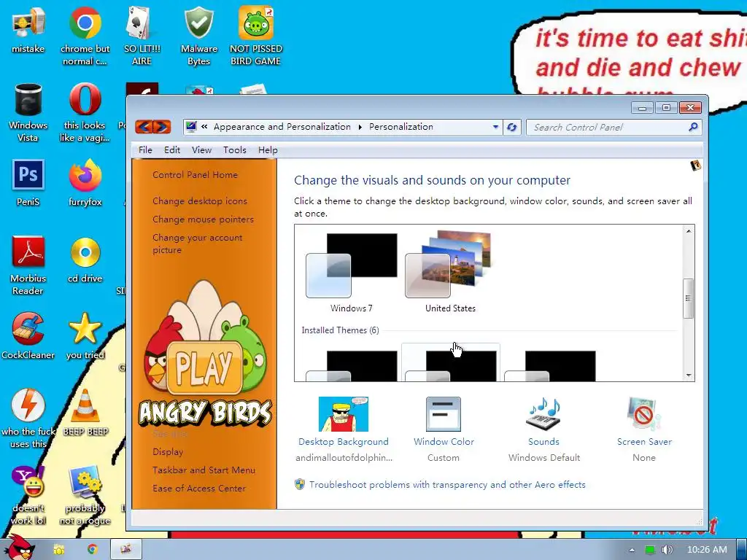Screen dimensions: 747x560
Task: Open the Opera 'this looks like' icon
Action: pyautogui.click(x=85, y=113)
